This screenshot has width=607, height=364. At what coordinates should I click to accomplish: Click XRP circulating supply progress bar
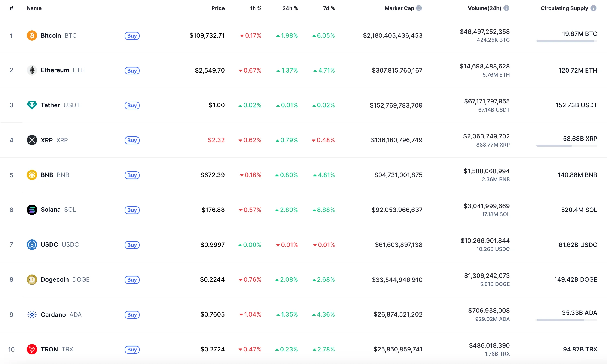click(567, 146)
